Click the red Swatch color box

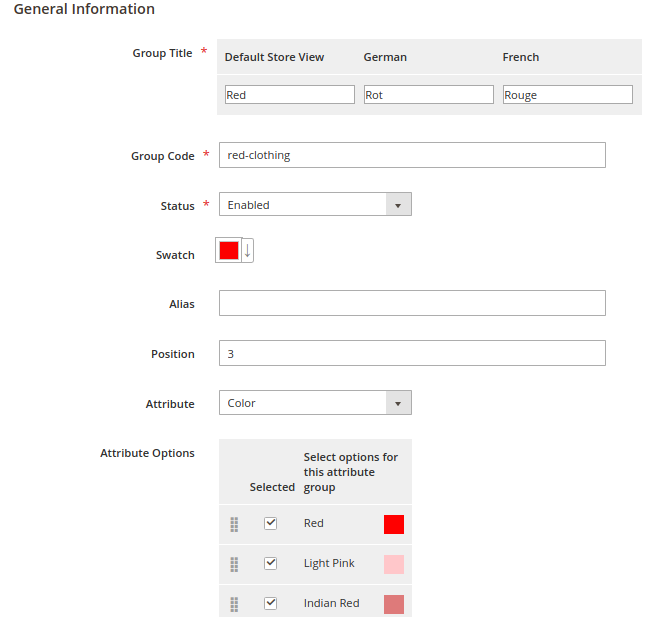(x=228, y=251)
